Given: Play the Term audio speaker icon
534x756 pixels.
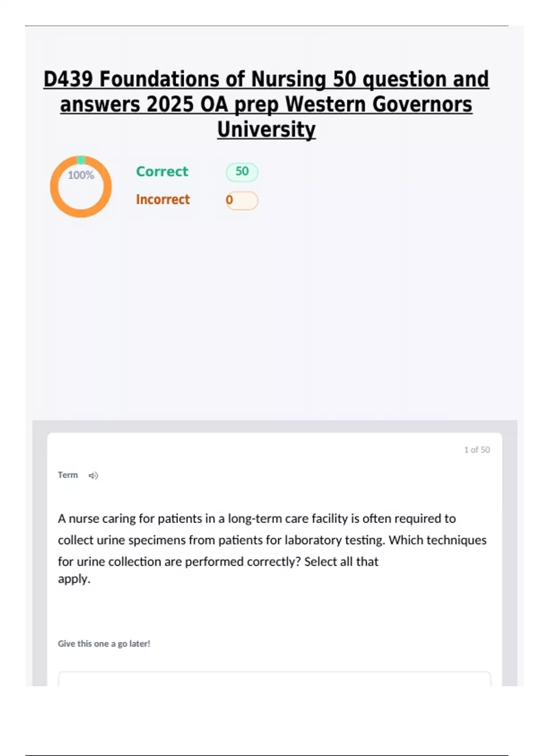Looking at the screenshot, I should click(x=93, y=475).
